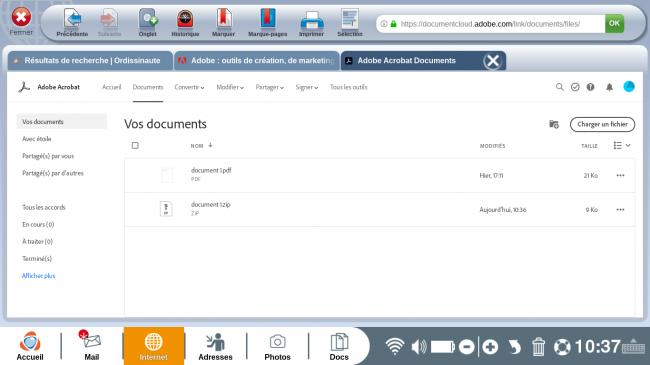
Task: Click the search magnifier icon
Action: pyautogui.click(x=560, y=87)
